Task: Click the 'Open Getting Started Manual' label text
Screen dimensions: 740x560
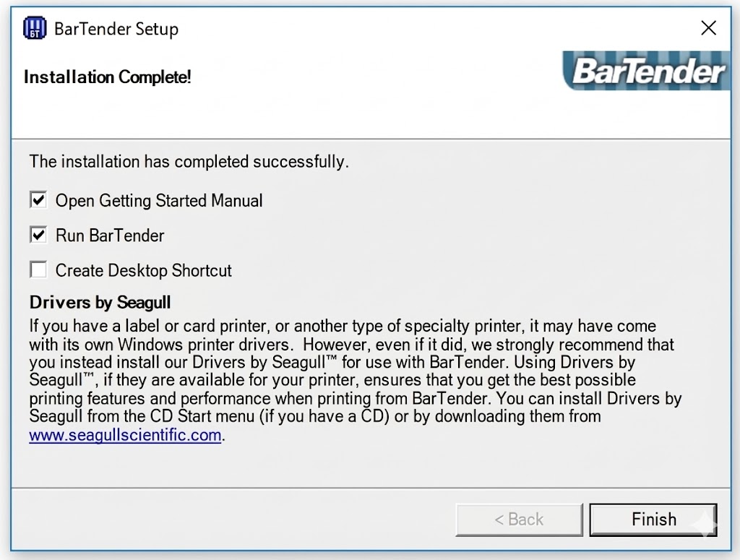Action: (159, 200)
